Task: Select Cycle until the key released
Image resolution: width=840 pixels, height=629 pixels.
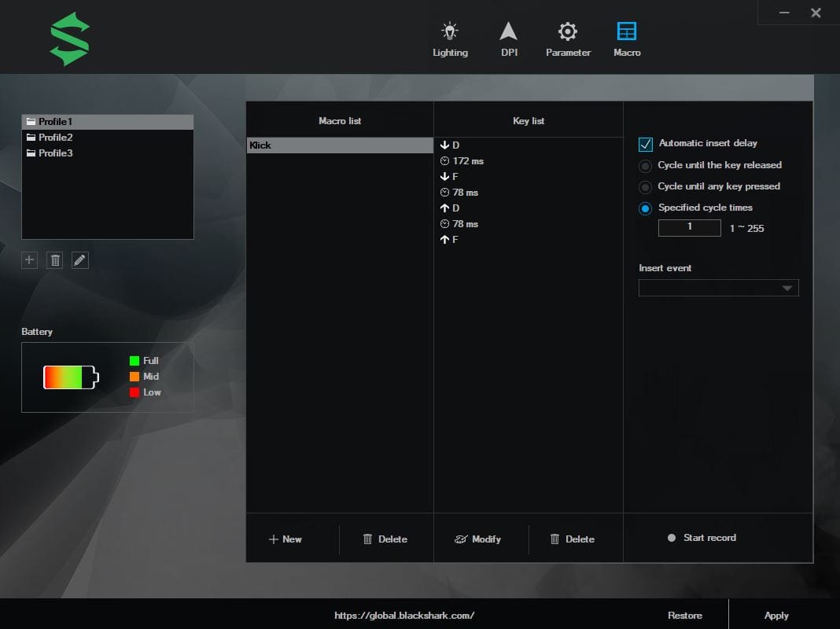Action: pyautogui.click(x=646, y=166)
